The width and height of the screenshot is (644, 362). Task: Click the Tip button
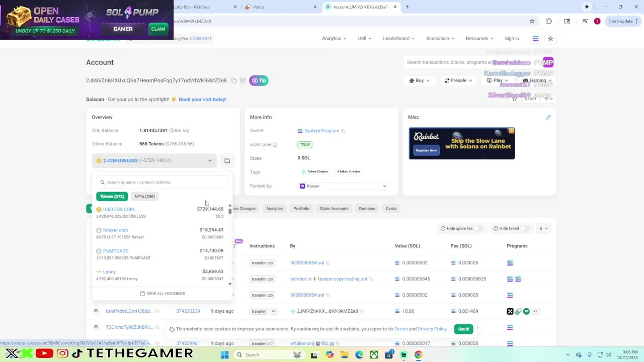point(259,80)
